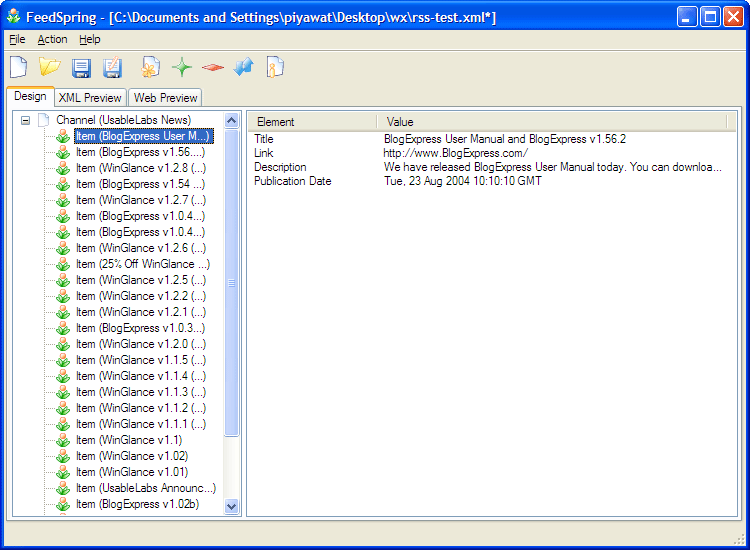Click value 'http://www.BlogExpress.com/'
The width and height of the screenshot is (750, 550).
point(456,153)
